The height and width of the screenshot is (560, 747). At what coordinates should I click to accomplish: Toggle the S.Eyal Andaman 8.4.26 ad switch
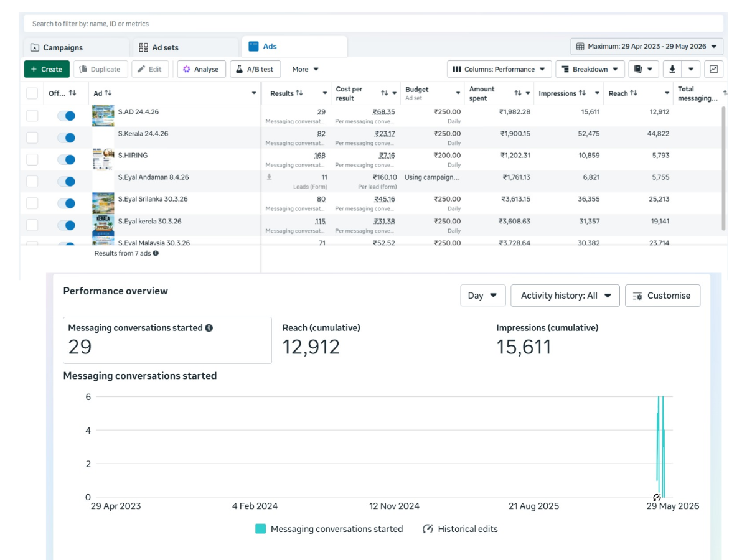point(66,182)
